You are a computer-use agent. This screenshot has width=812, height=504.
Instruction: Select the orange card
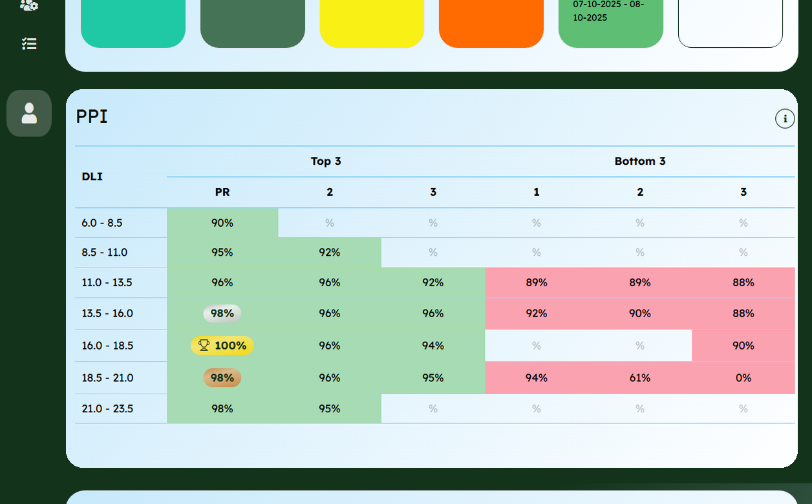coord(491,23)
